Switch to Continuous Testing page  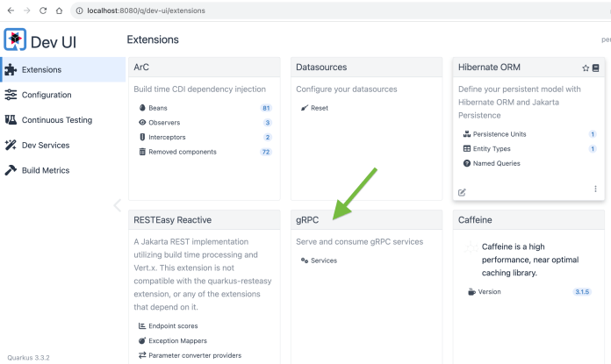pyautogui.click(x=56, y=120)
